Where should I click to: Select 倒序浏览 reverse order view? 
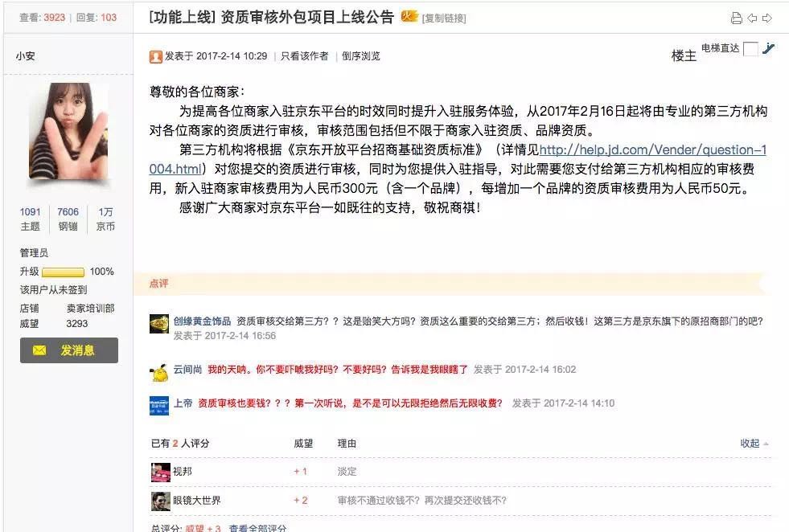tap(361, 55)
